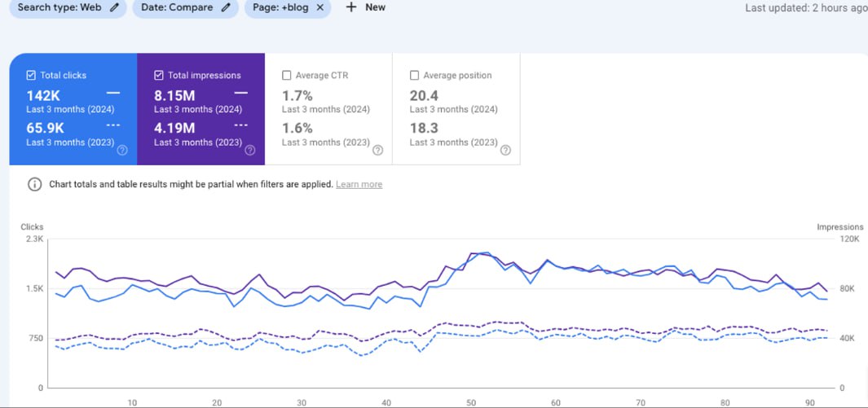Open the Date: Compare filter chip
This screenshot has height=408, width=868.
186,7
